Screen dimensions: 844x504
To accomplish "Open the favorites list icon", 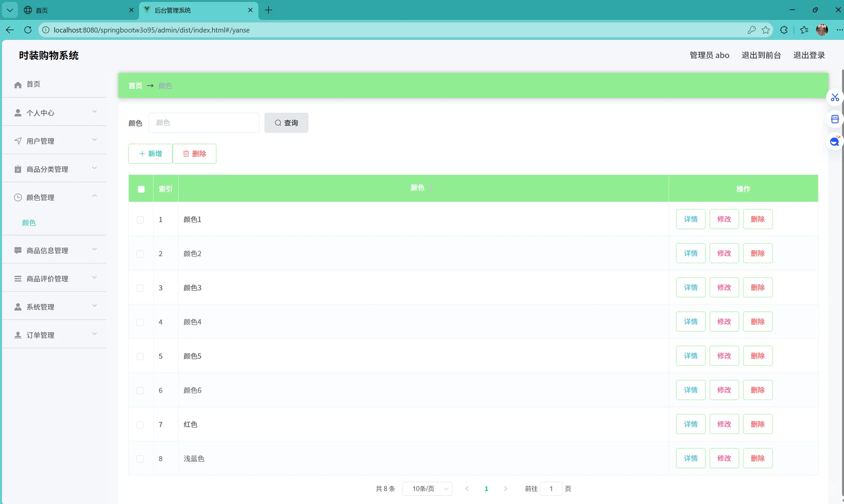I will [x=804, y=30].
